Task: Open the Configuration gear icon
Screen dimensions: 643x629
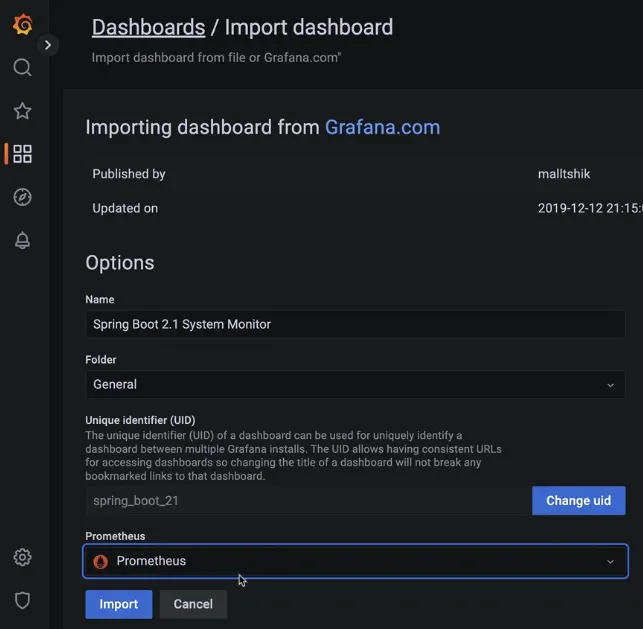Action: pos(22,557)
